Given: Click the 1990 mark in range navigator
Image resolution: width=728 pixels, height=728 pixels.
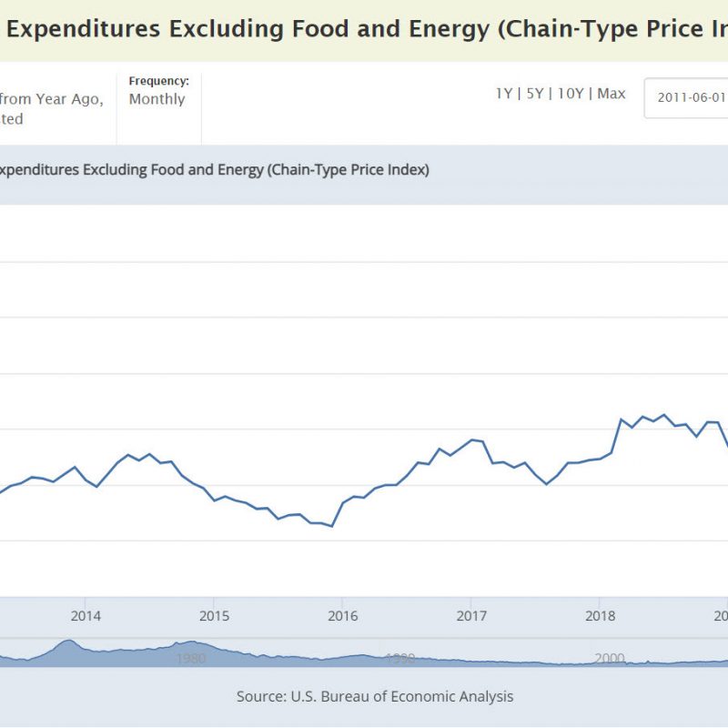Looking at the screenshot, I should (399, 658).
